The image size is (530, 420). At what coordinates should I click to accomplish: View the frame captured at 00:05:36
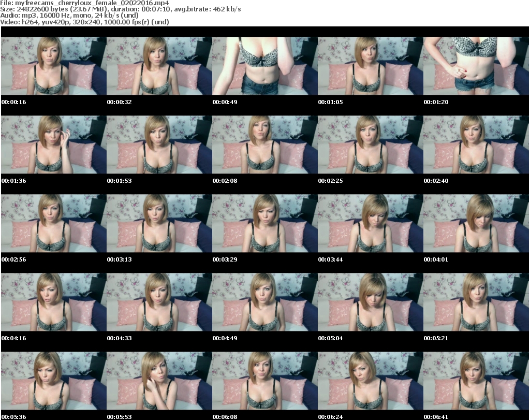[54, 381]
